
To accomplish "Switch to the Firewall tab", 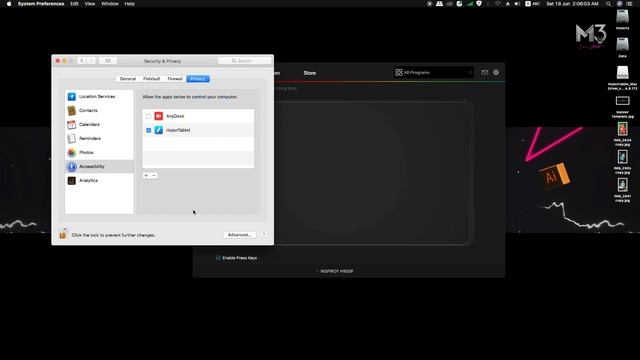I will 175,79.
